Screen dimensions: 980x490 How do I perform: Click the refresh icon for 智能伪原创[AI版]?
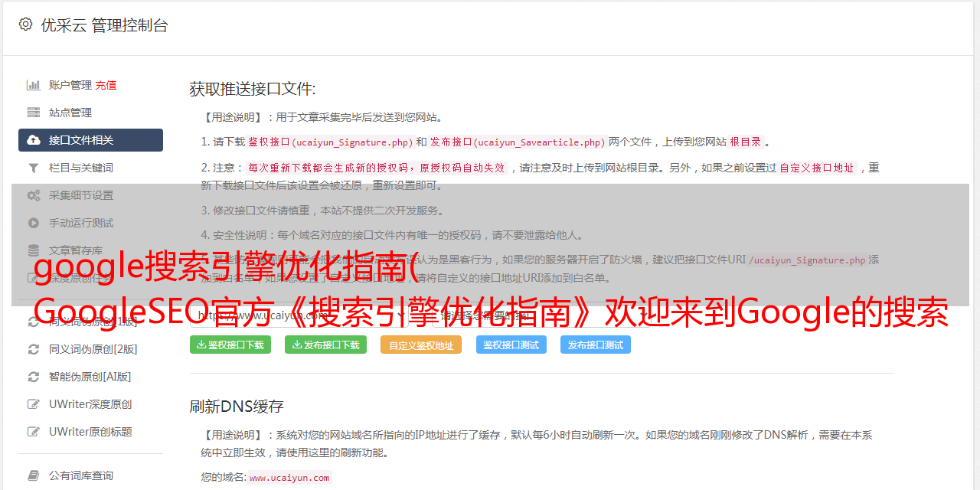pyautogui.click(x=34, y=377)
